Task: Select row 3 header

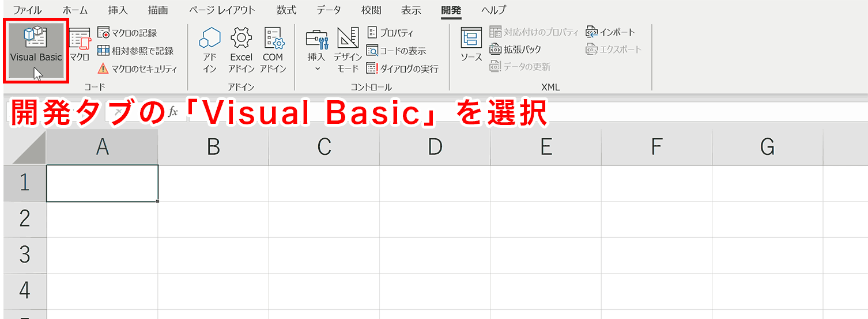Action: [25, 255]
